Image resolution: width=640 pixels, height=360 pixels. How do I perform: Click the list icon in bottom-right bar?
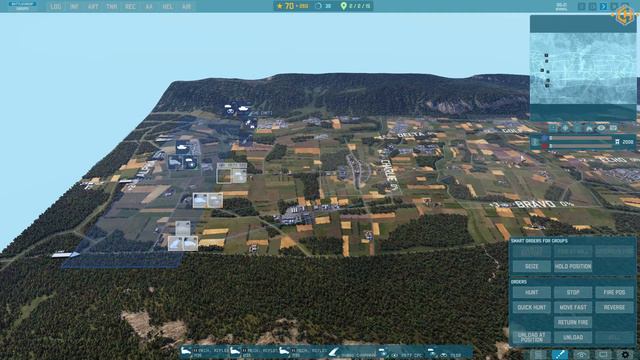click(538, 355)
